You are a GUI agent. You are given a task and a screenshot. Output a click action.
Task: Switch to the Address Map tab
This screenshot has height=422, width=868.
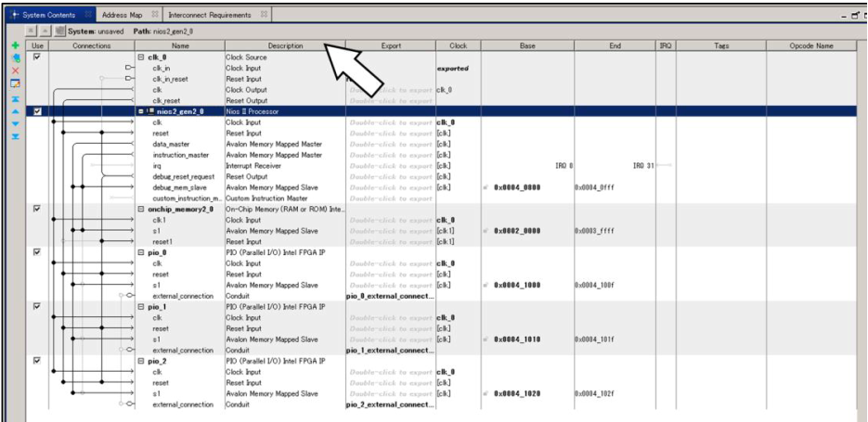122,15
